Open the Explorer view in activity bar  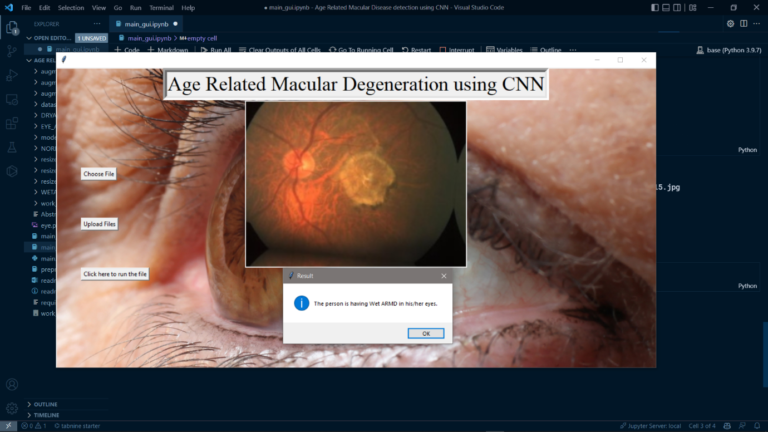(12, 27)
